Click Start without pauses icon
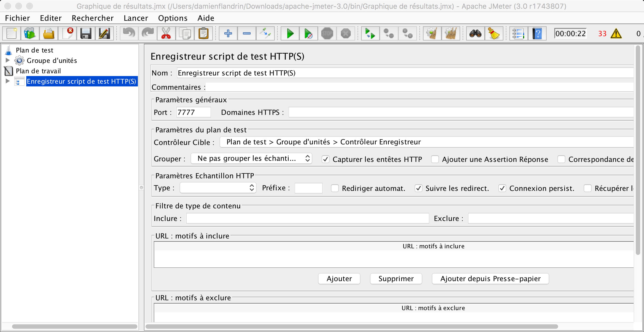This screenshot has height=332, width=644. (308, 34)
